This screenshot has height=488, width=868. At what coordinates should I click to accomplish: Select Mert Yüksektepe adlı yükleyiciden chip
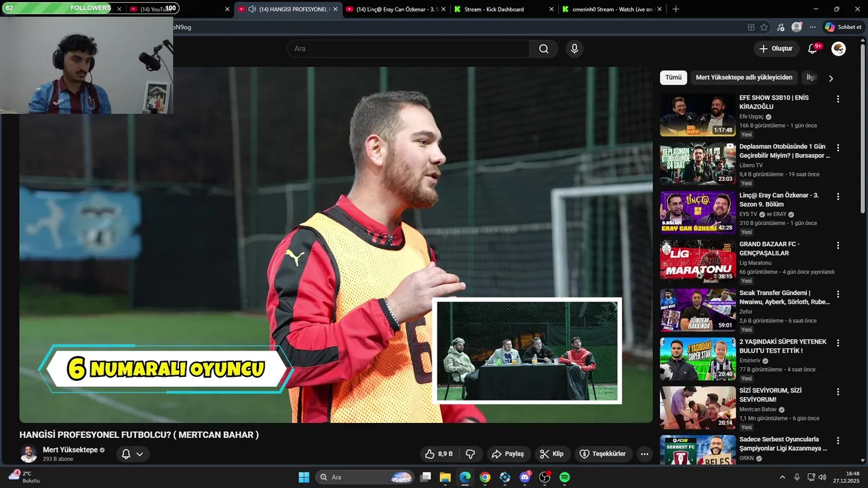point(744,77)
